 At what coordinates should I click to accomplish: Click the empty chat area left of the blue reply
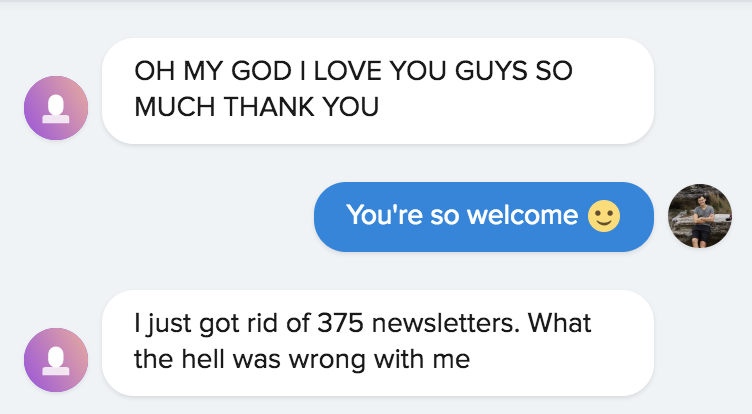(x=158, y=217)
